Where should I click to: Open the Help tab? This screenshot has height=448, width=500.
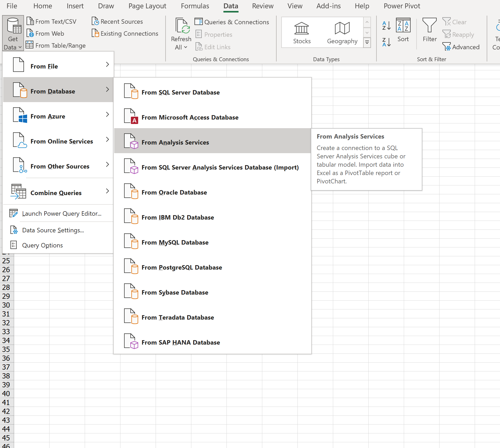pos(362,6)
